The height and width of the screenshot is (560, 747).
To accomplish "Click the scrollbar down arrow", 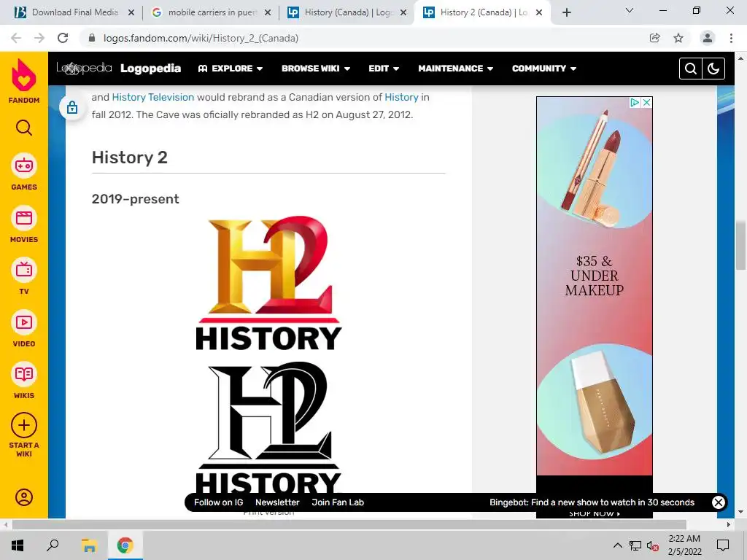I will point(740,513).
